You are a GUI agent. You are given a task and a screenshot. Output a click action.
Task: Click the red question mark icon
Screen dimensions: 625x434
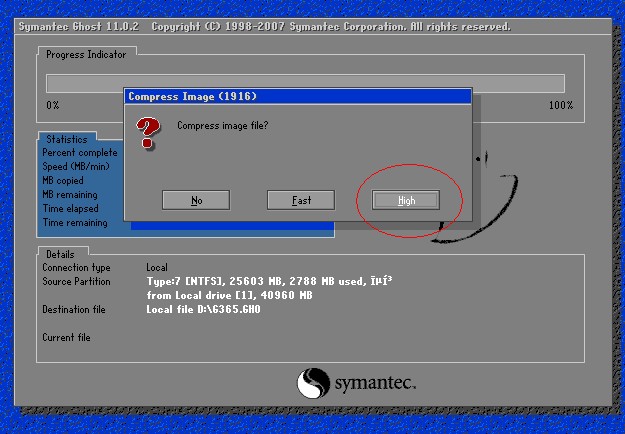click(x=148, y=133)
